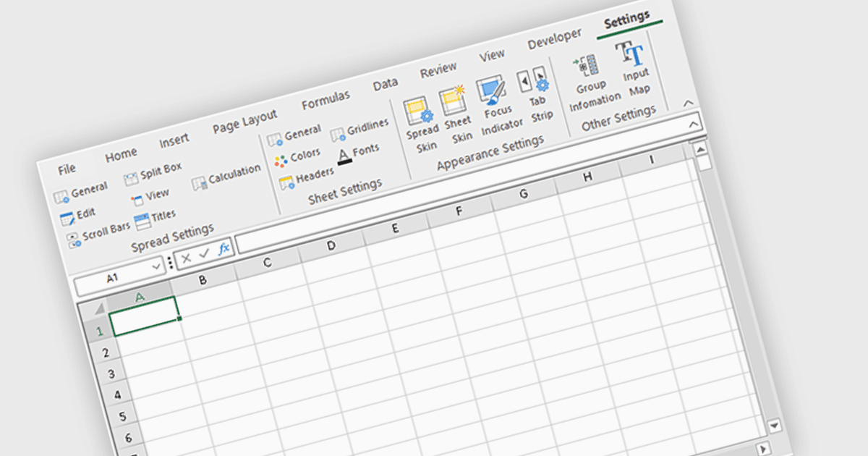Open the sheet Colors setting
The image size is (868, 456).
pos(297,156)
